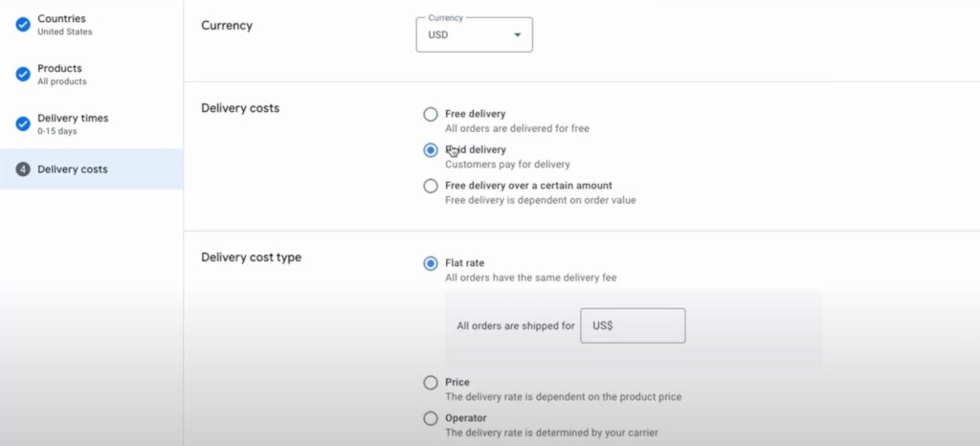Image resolution: width=980 pixels, height=446 pixels.
Task: Select the Delivery costs sidebar item
Action: click(x=91, y=169)
